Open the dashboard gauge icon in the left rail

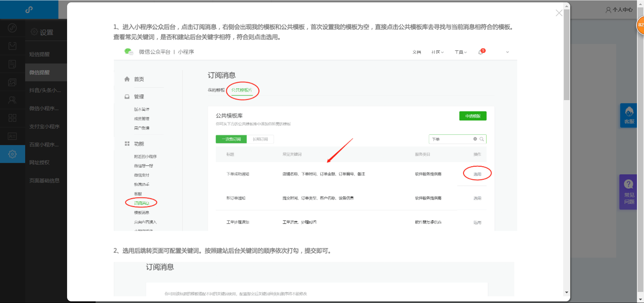12,28
